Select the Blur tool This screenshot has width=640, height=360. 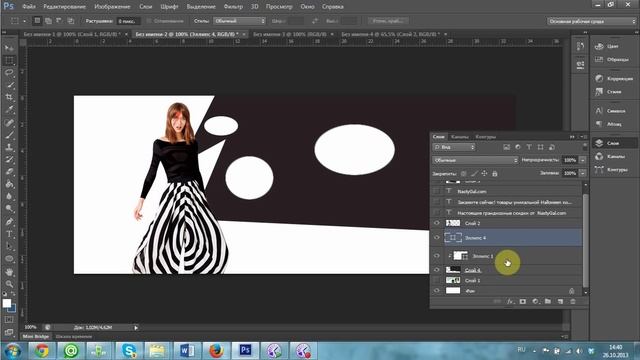(9, 196)
